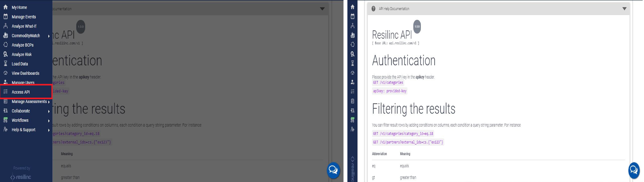Click the equals cell in the dimmed screenshot
Image resolution: width=644 pixels, height=182 pixels.
66,166
